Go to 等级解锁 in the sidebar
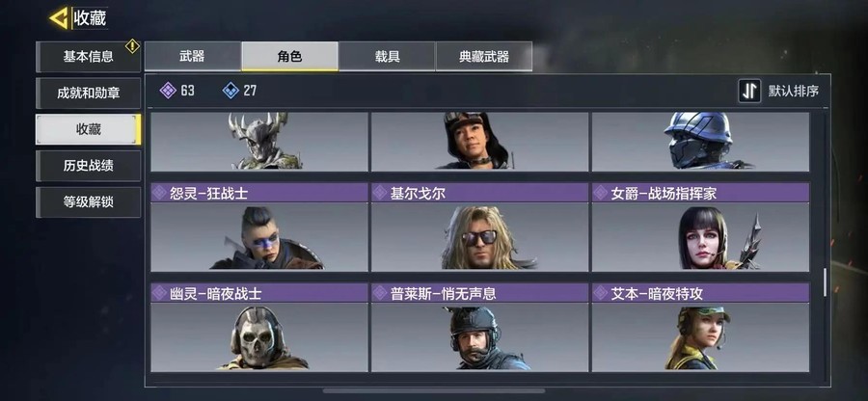The width and height of the screenshot is (868, 401). click(x=89, y=201)
